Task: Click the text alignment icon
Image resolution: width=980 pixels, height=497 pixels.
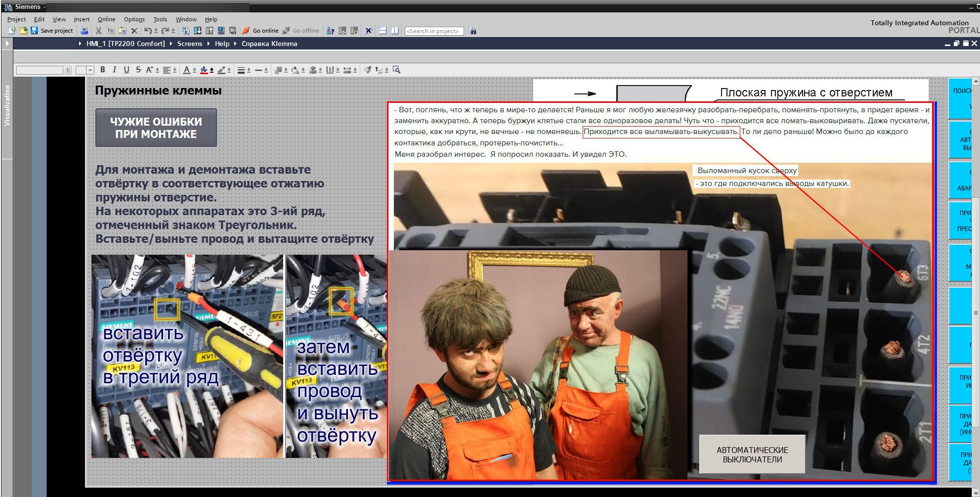Action: 167,70
